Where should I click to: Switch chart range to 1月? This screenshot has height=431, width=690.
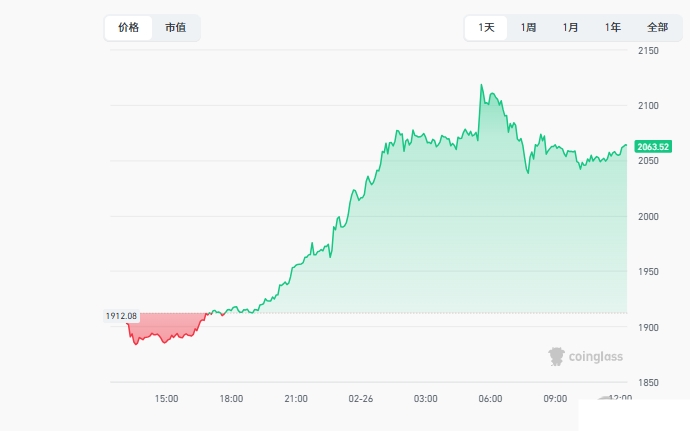pyautogui.click(x=570, y=28)
